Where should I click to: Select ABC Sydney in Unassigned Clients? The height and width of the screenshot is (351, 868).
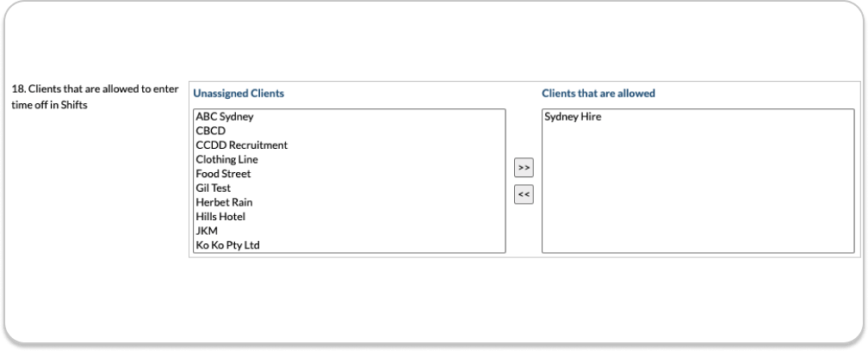click(x=224, y=117)
